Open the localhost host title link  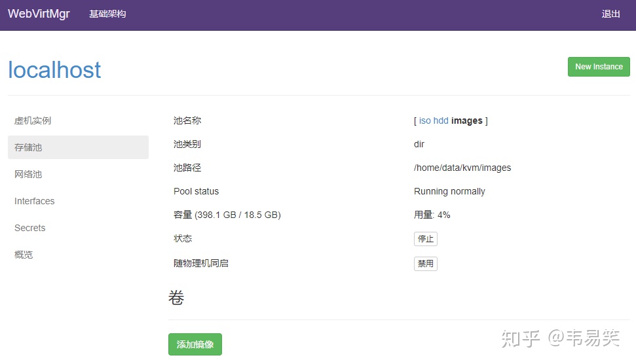point(54,69)
